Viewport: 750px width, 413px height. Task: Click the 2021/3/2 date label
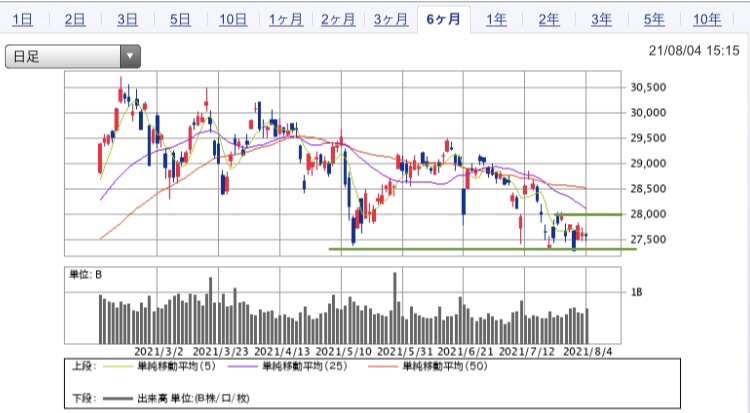click(x=158, y=351)
